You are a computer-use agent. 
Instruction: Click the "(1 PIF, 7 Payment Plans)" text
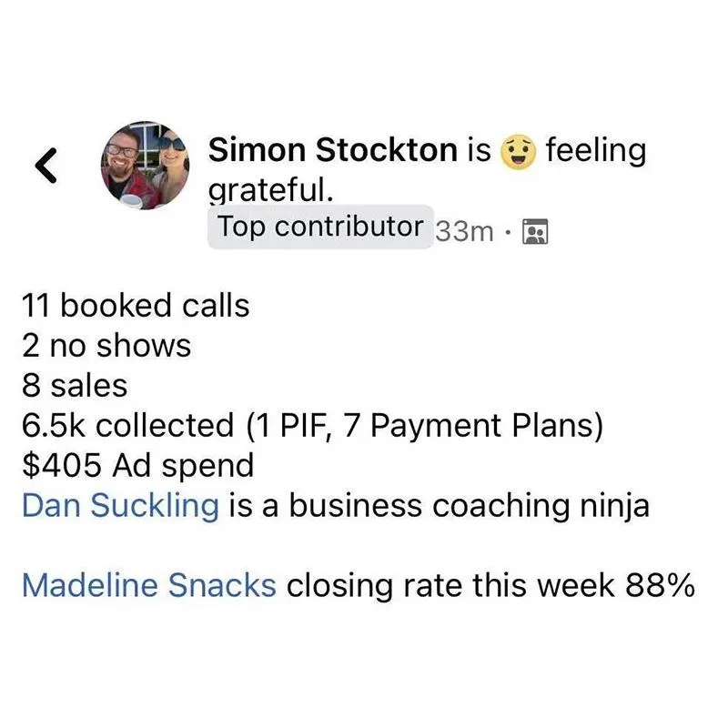(x=424, y=426)
